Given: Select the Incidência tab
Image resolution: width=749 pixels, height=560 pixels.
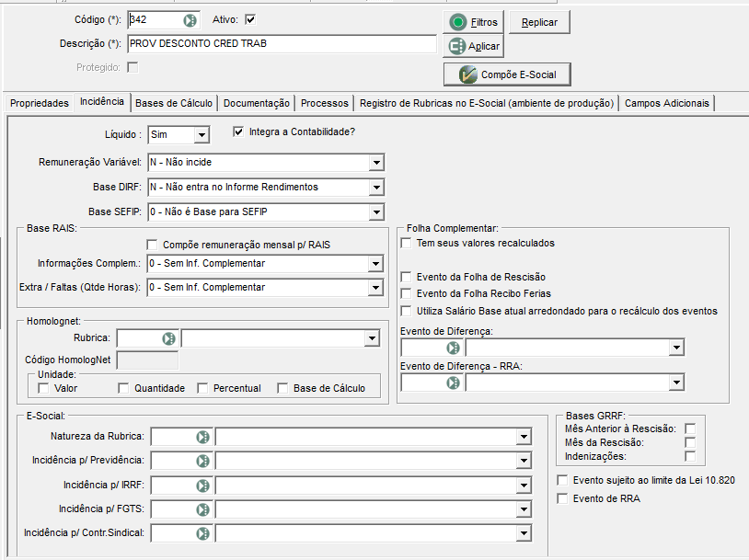Looking at the screenshot, I should (x=102, y=102).
